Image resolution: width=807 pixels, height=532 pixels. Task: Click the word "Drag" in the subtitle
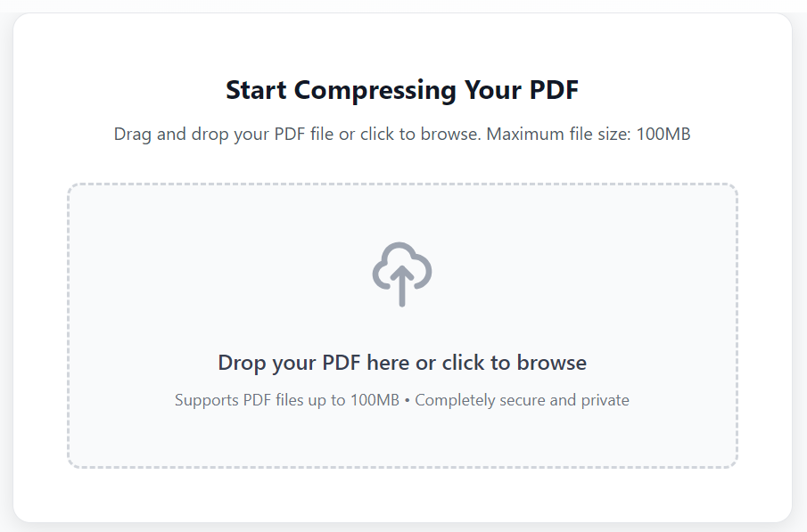pos(133,135)
